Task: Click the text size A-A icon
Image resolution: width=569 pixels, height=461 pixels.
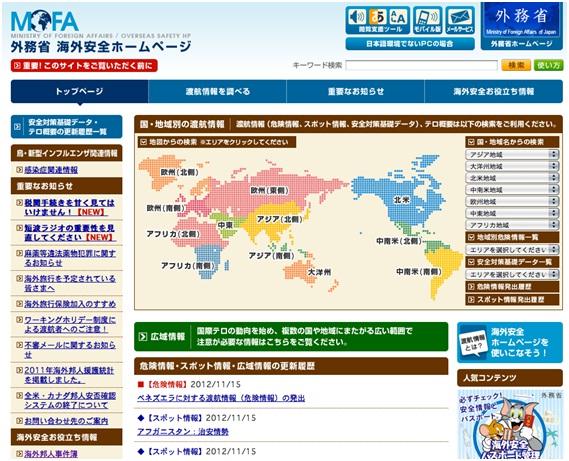Action: click(398, 17)
